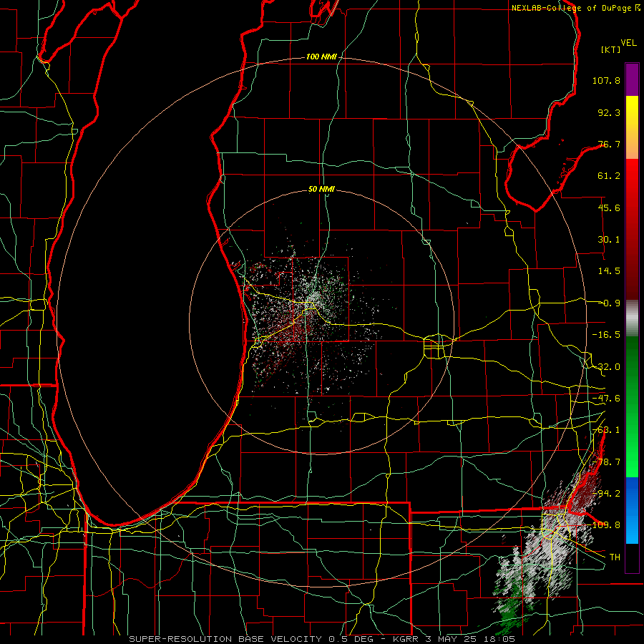Click the gray near-zero segment of color bar
This screenshot has height=644, width=644.
[632, 318]
